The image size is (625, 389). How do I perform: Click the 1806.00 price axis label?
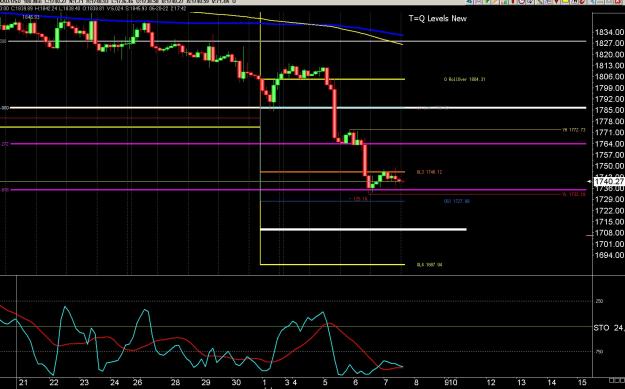pyautogui.click(x=609, y=77)
